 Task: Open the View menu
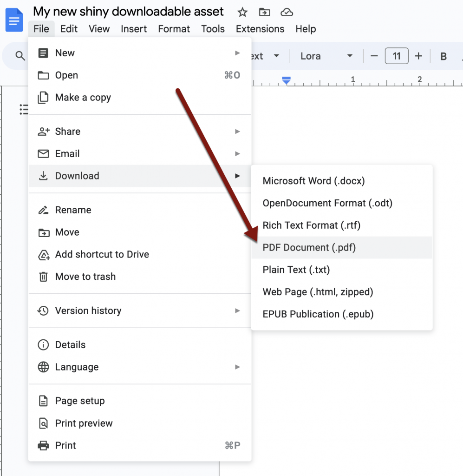(99, 29)
